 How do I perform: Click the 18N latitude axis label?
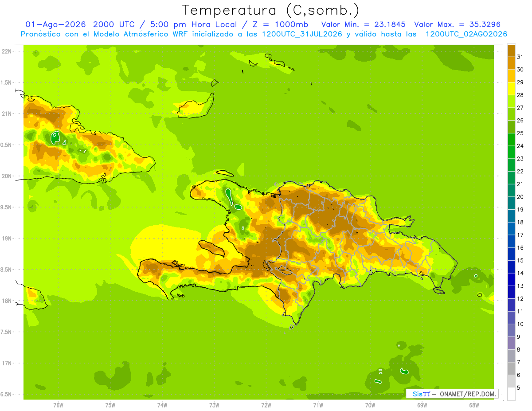6,301
